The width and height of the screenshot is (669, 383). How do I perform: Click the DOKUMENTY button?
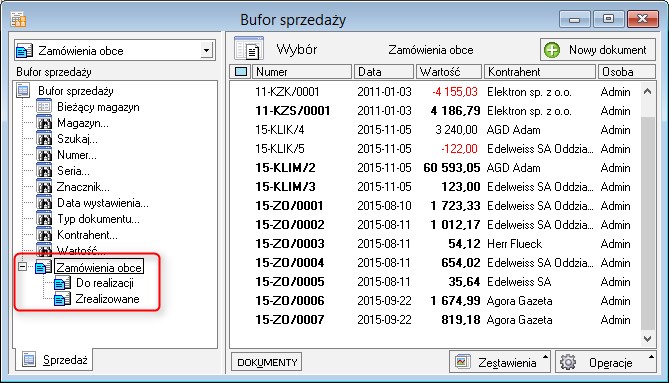[x=267, y=362]
